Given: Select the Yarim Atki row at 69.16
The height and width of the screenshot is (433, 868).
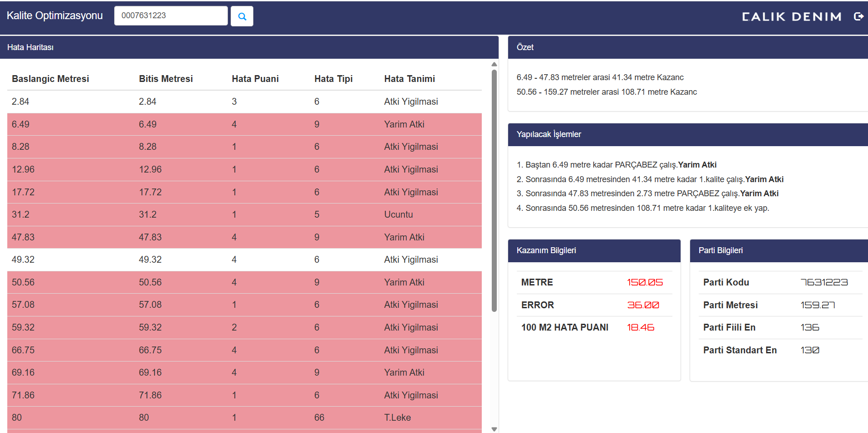Looking at the screenshot, I should pos(244,372).
